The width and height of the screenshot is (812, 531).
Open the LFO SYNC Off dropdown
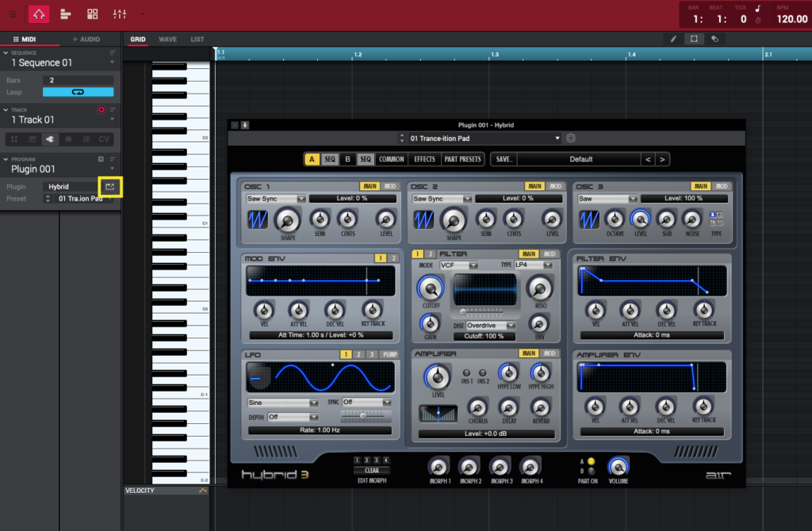click(366, 402)
